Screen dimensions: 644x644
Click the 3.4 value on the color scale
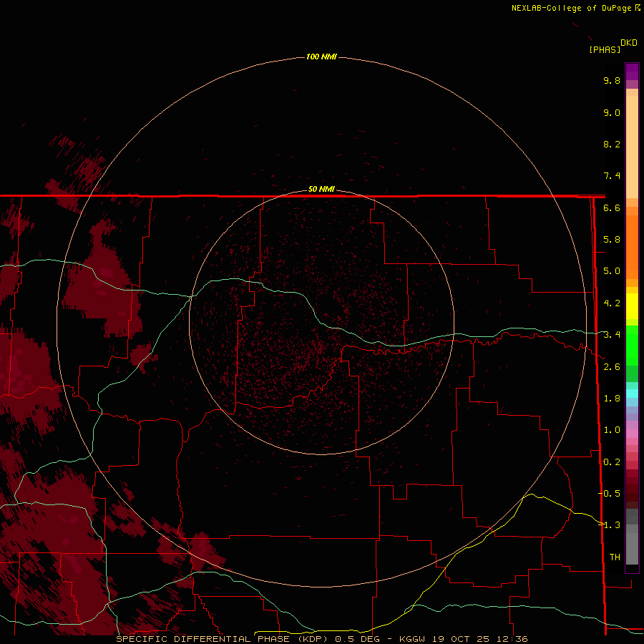(612, 335)
